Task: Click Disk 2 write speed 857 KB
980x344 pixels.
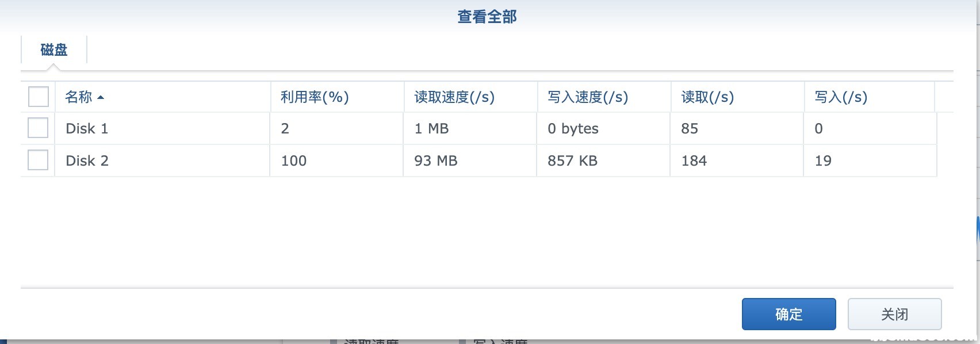Action: [x=573, y=161]
